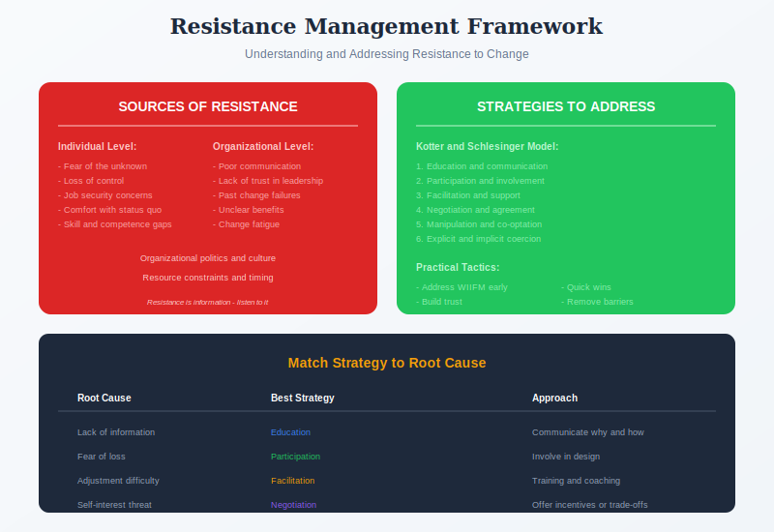Click 'Kotter and Schlesinger Model:' subheading
The width and height of the screenshot is (774, 532).
(x=488, y=146)
